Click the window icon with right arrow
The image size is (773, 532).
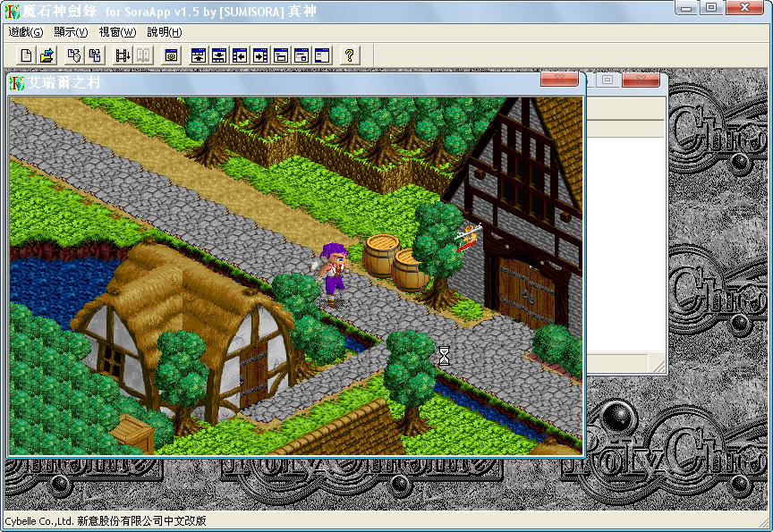[x=260, y=55]
